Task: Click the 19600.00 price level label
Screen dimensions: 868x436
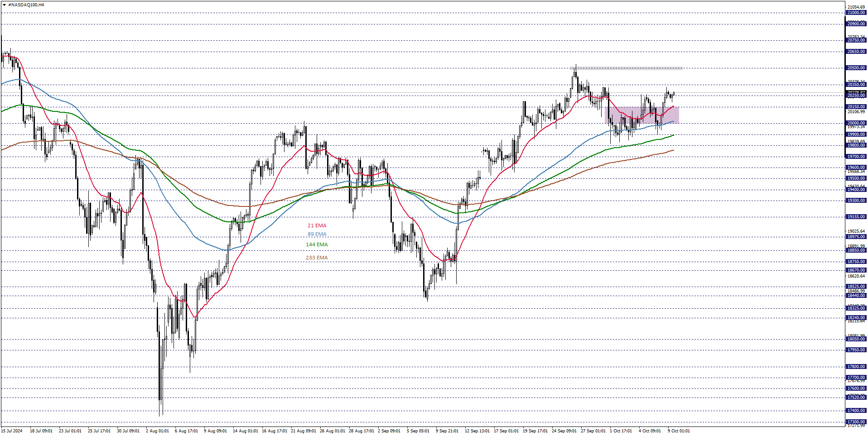Action: coord(856,168)
